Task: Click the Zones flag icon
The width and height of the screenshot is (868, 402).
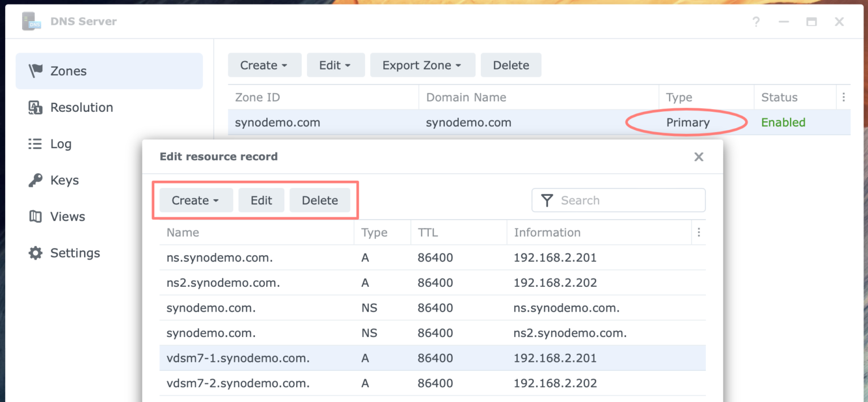Action: pos(36,71)
